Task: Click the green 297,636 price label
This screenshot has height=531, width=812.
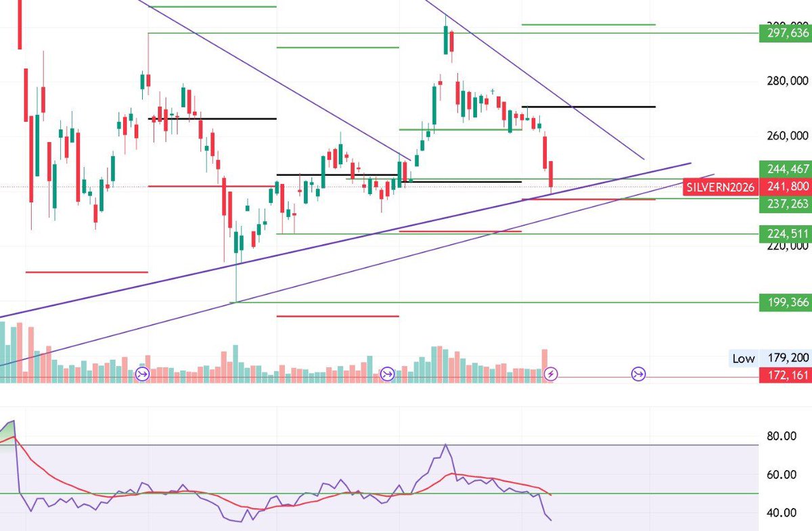Action: (784, 32)
